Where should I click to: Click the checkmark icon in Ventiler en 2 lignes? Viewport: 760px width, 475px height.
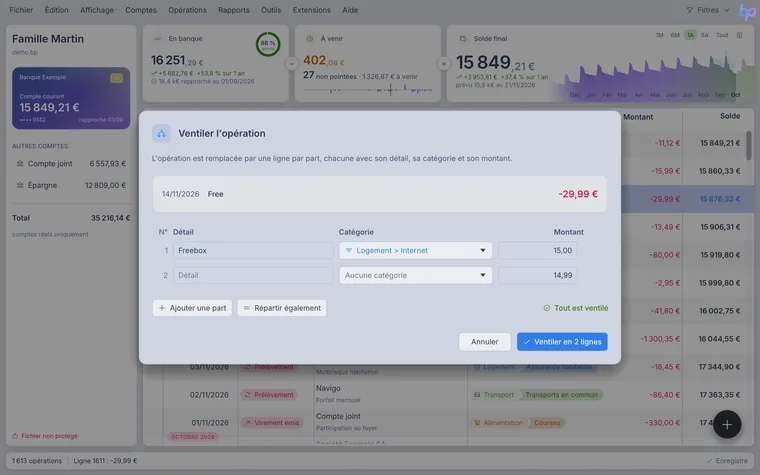click(527, 342)
